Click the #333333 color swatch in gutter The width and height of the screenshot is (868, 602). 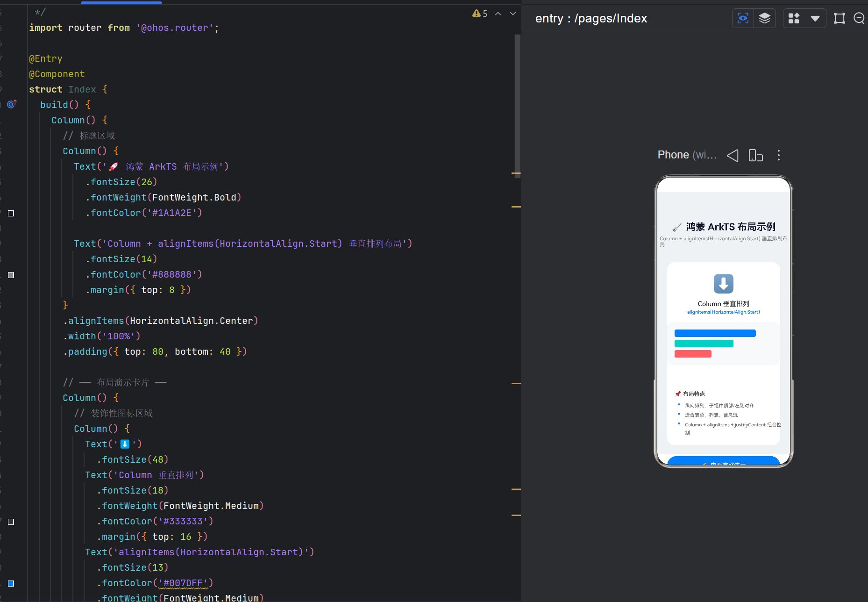click(11, 522)
